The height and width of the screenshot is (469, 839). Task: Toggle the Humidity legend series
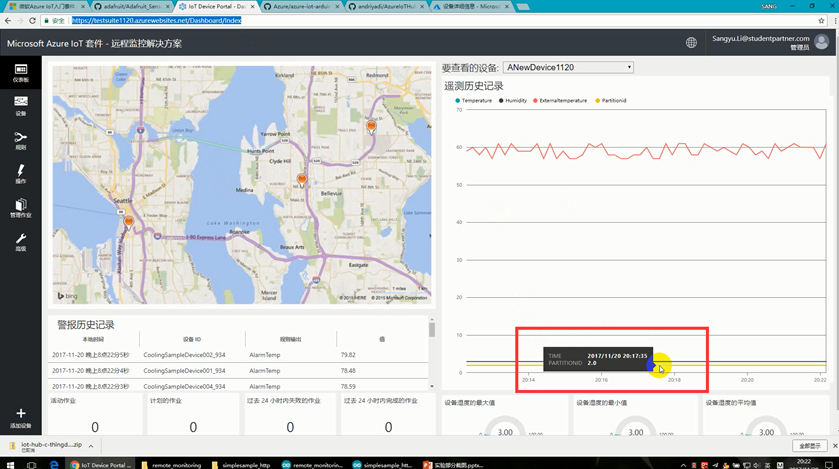[513, 101]
